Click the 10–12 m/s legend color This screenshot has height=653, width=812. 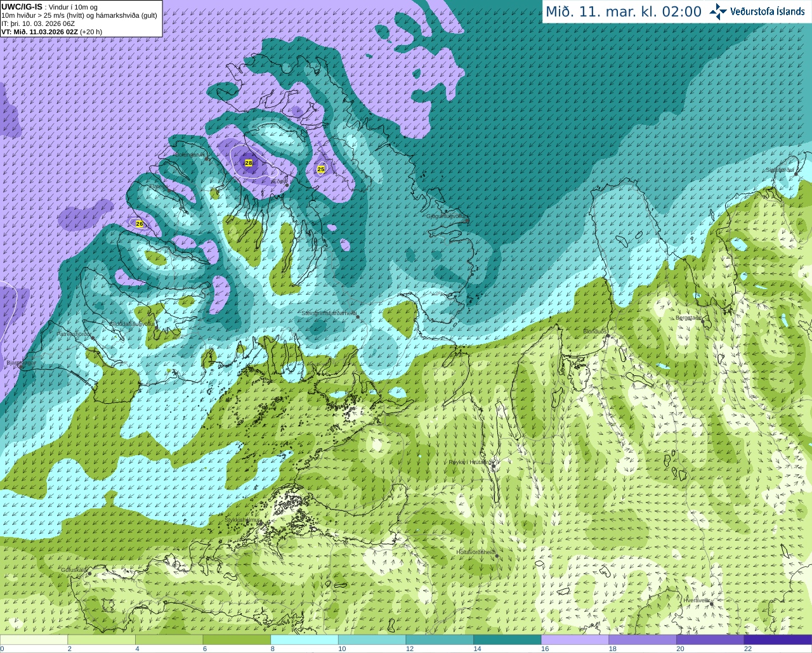(372, 640)
